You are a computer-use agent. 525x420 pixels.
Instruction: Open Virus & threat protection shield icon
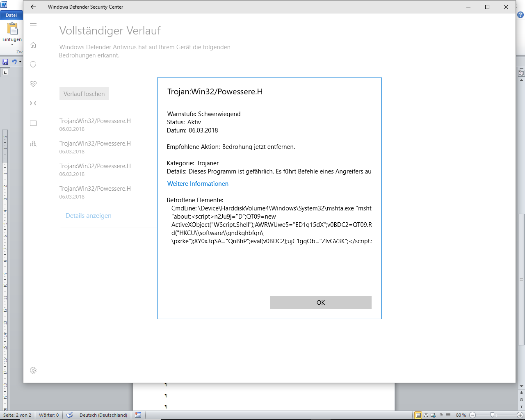pyautogui.click(x=33, y=64)
